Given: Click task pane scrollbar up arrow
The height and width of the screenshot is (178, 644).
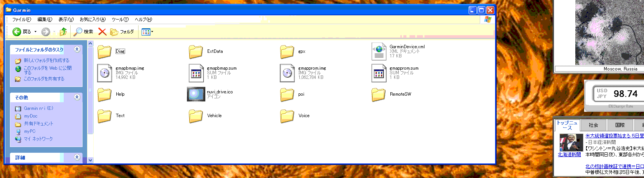Looking at the screenshot, I should click(x=91, y=43).
